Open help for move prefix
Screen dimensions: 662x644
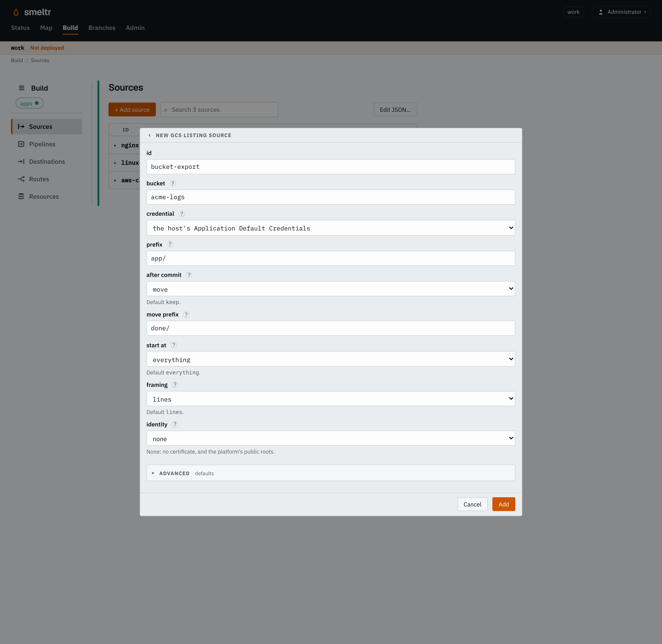(186, 315)
